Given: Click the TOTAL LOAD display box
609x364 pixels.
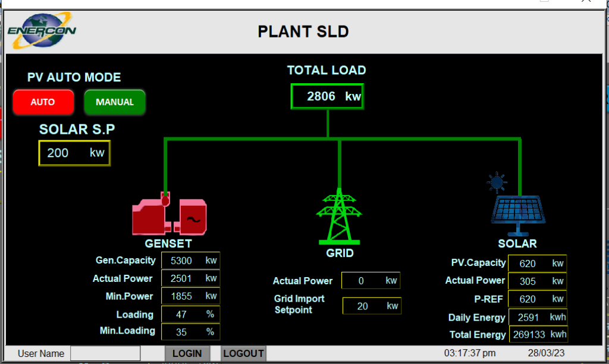Looking at the screenshot, I should pos(327,96).
